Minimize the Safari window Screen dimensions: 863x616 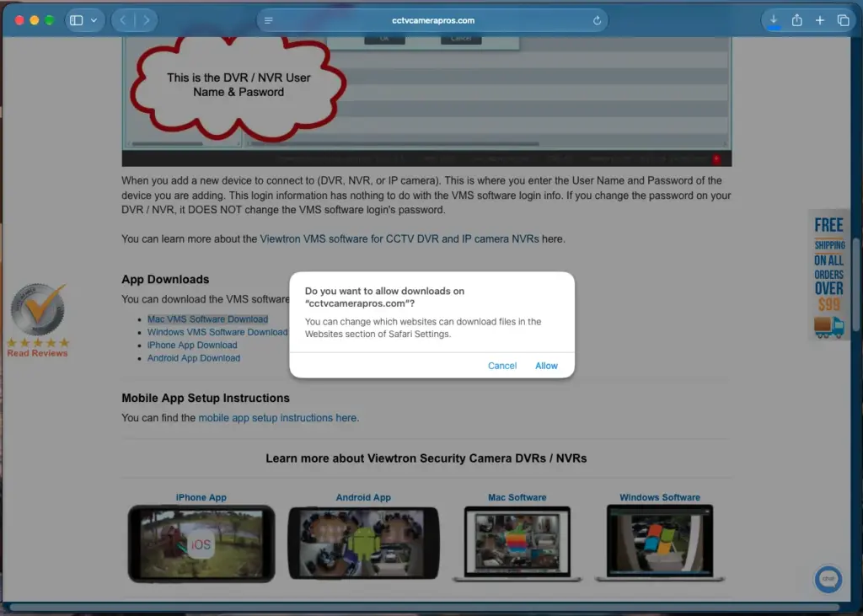[x=34, y=20]
